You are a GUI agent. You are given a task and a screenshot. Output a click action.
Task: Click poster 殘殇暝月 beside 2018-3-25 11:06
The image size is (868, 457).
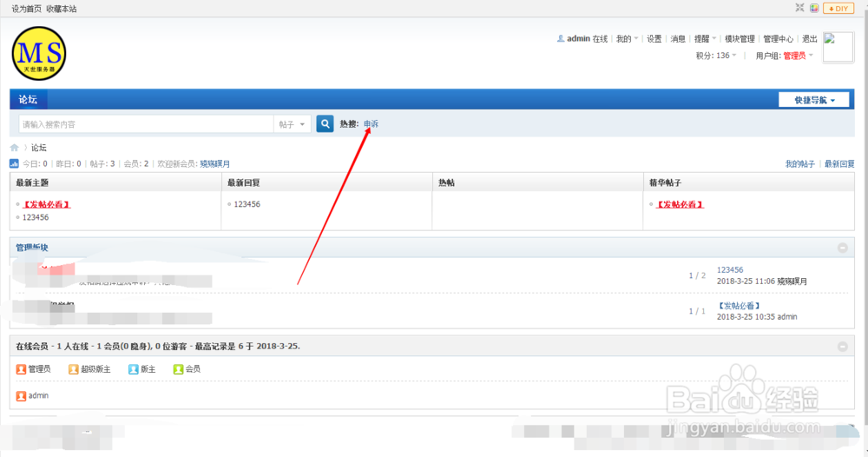[792, 281]
